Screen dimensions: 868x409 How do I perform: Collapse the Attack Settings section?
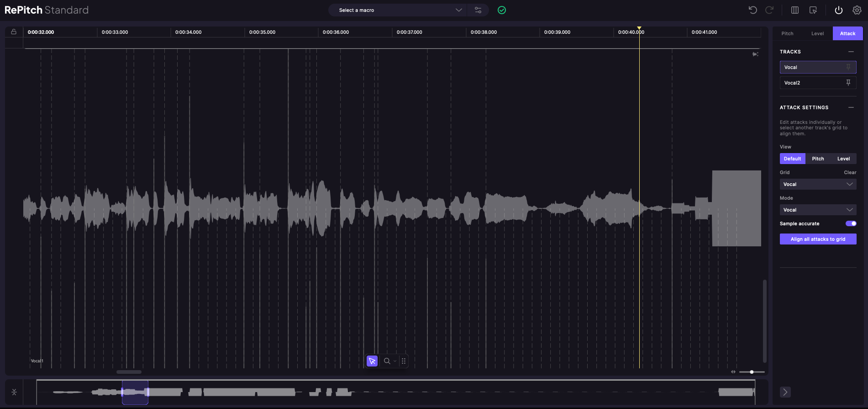(851, 107)
